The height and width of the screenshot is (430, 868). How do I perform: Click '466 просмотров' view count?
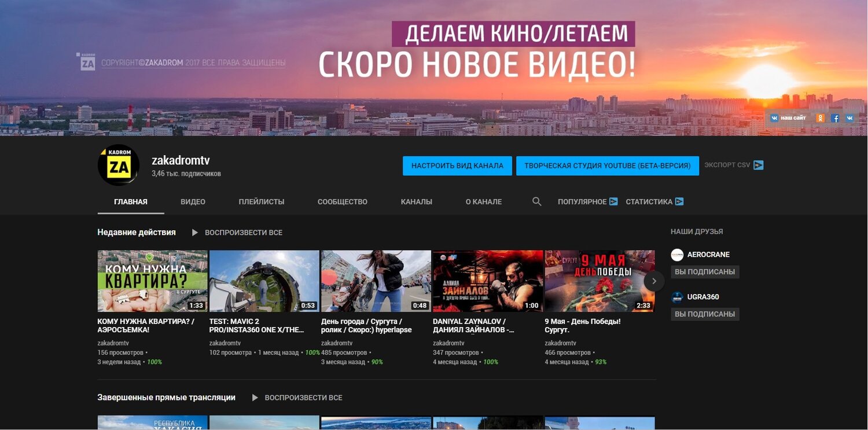568,352
